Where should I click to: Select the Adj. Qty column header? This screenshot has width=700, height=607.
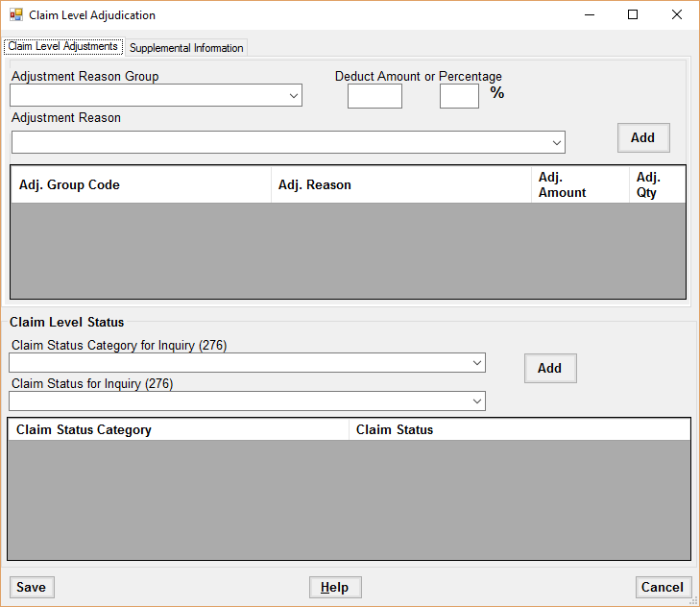point(657,184)
